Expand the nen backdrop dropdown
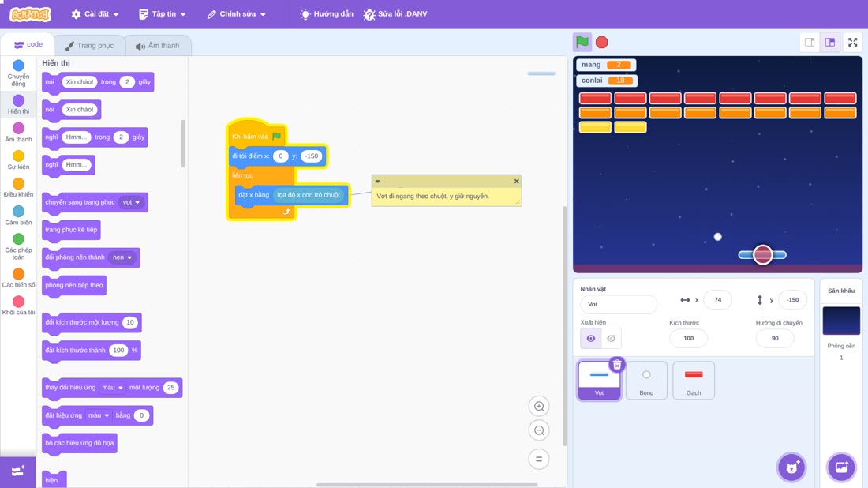This screenshot has height=488, width=868. (122, 257)
